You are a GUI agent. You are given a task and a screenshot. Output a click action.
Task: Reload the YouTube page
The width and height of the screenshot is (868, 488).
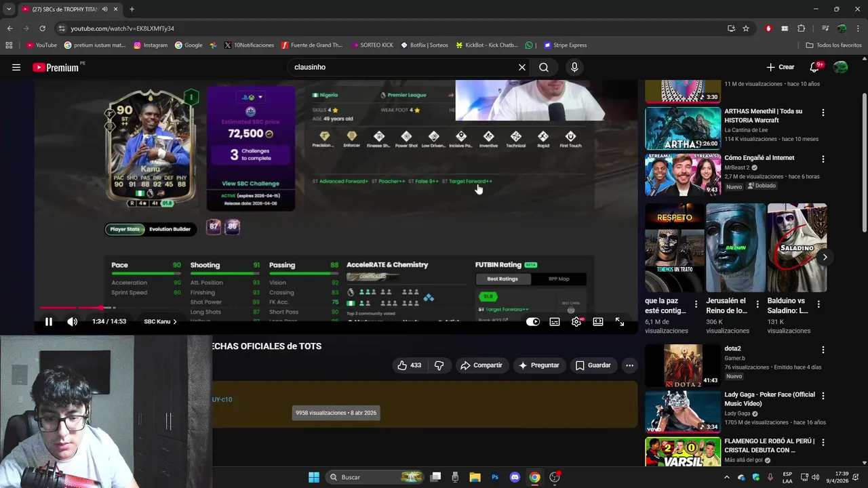pyautogui.click(x=42, y=28)
